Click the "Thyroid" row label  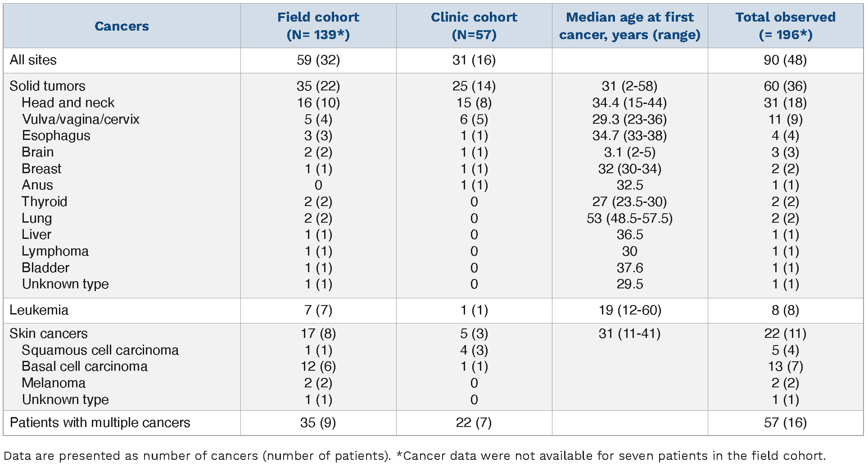point(45,202)
